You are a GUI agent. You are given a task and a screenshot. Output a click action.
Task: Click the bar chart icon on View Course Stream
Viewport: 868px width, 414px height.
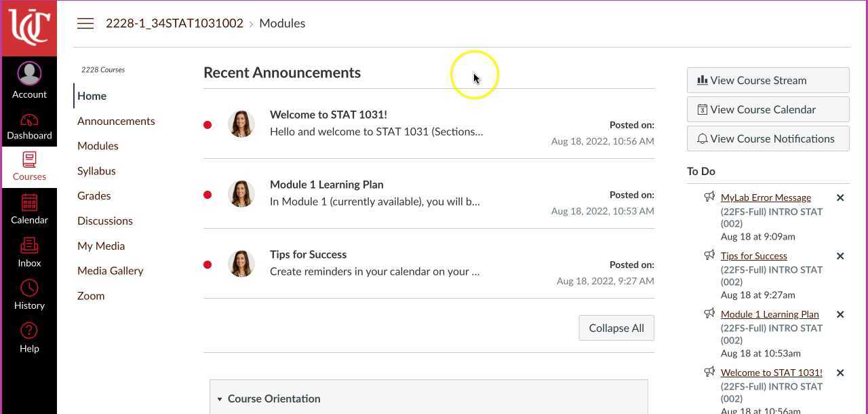coord(703,80)
